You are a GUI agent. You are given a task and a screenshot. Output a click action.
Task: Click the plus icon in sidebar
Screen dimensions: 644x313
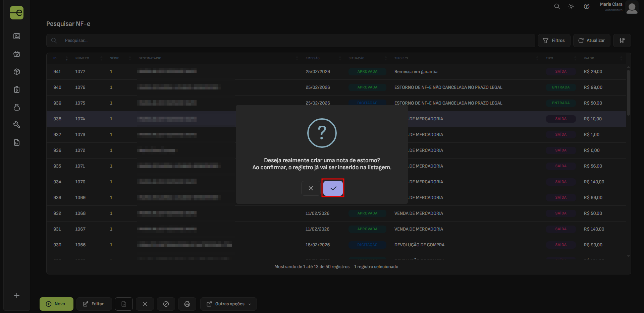(x=17, y=296)
